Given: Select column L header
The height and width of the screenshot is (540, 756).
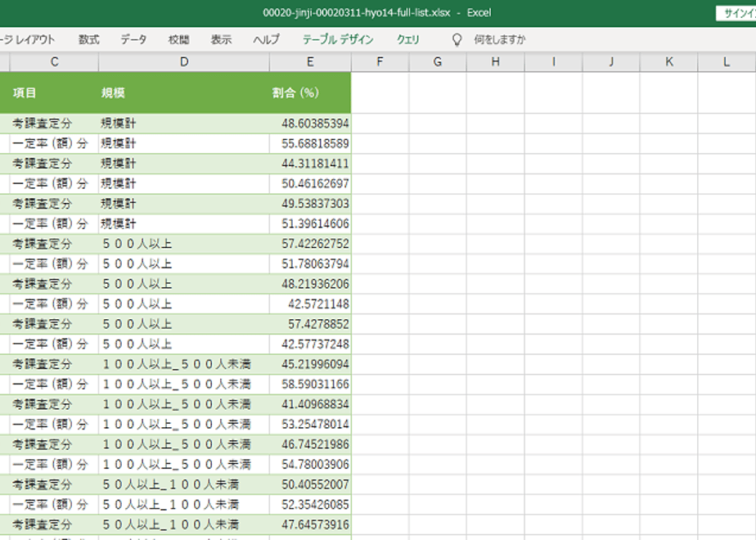Looking at the screenshot, I should [727, 61].
